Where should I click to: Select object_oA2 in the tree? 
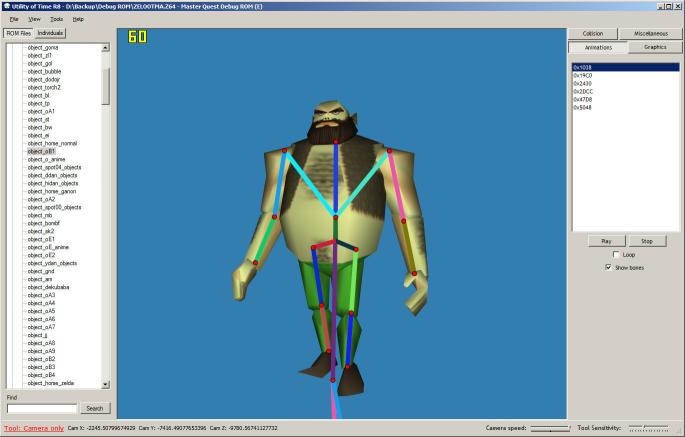coord(41,199)
